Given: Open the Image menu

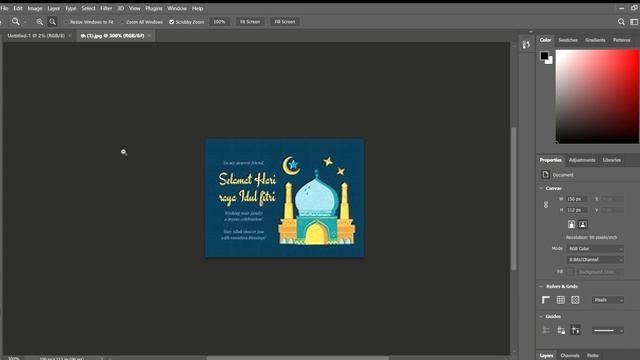Looking at the screenshot, I should coord(35,8).
